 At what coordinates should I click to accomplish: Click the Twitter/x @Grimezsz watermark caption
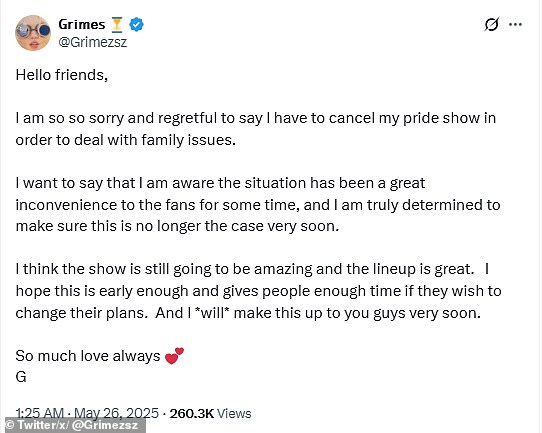pyautogui.click(x=72, y=425)
